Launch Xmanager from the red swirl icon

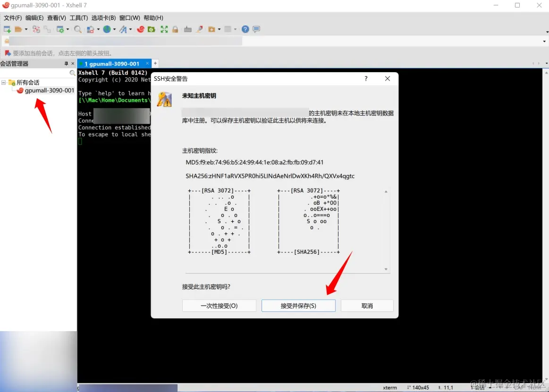coord(141,29)
